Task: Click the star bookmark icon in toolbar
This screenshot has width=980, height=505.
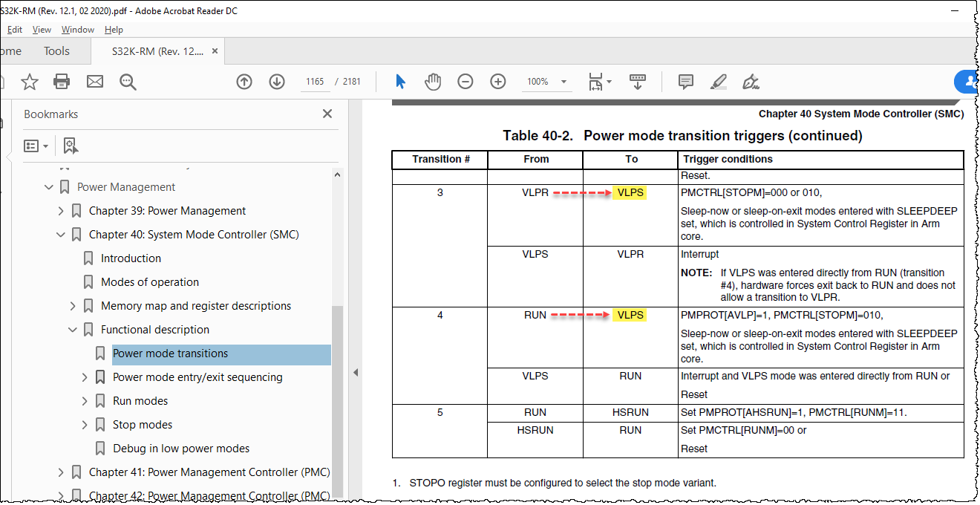Action: (x=29, y=82)
